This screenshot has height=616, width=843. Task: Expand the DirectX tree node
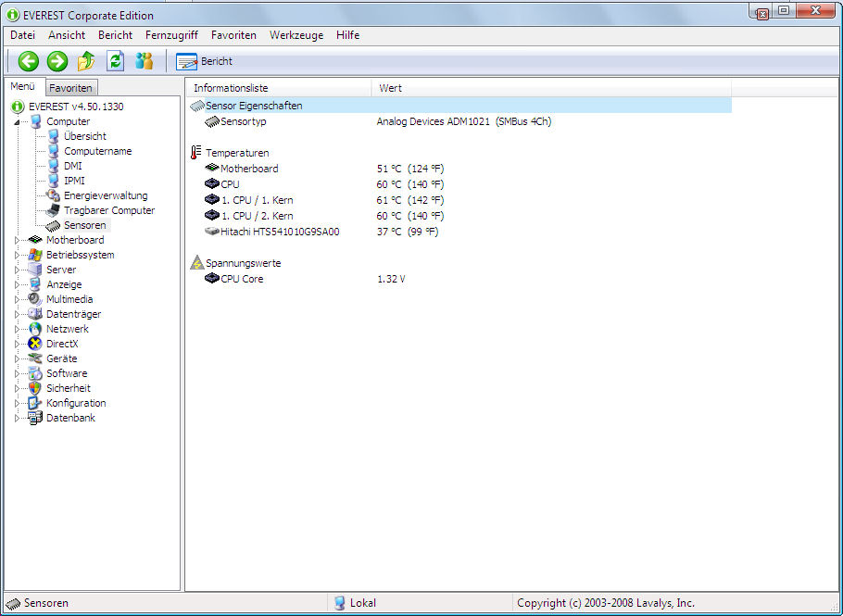pyautogui.click(x=17, y=344)
